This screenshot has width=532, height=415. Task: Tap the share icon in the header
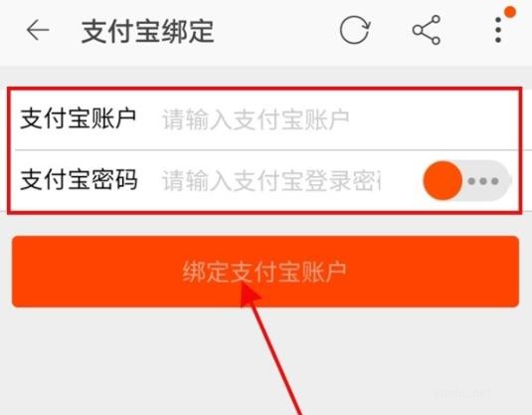pyautogui.click(x=427, y=30)
